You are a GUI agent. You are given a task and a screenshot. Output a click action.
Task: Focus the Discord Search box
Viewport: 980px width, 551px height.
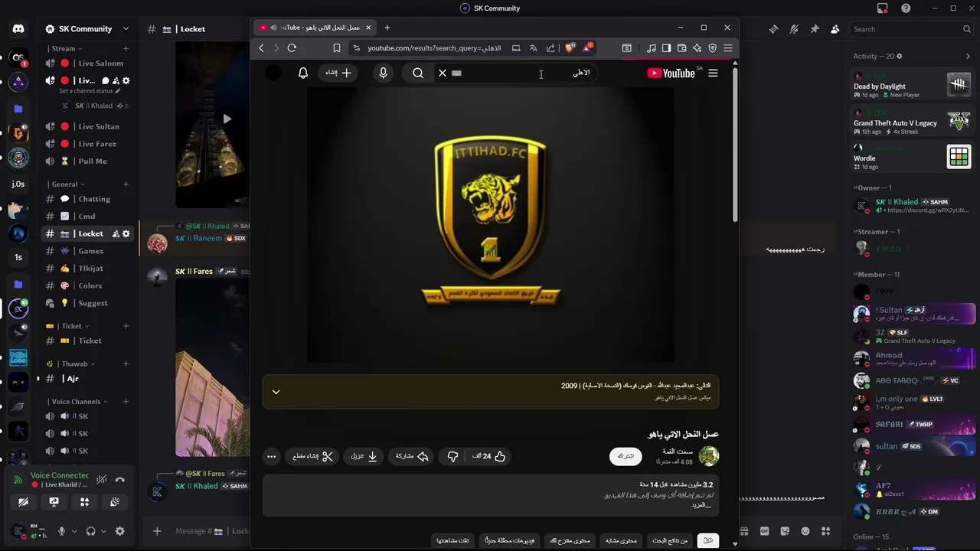912,29
